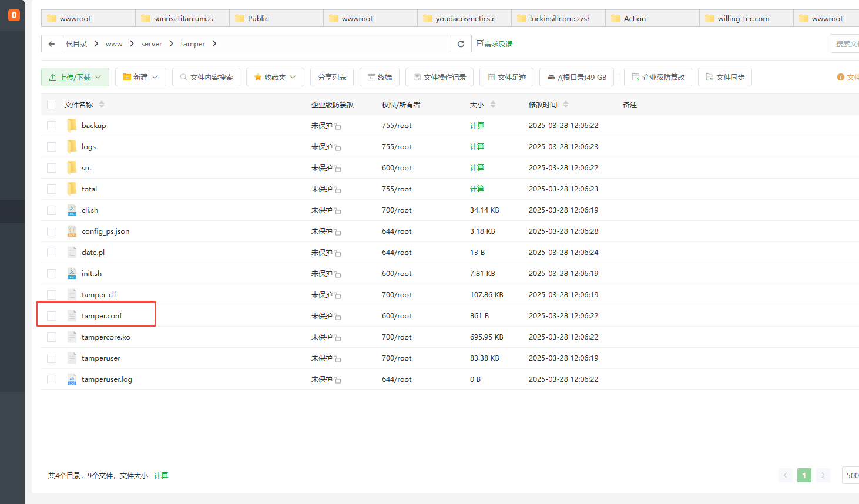Toggle the select-all checkbox in header
Screen dimensions: 859x504
pos(52,105)
